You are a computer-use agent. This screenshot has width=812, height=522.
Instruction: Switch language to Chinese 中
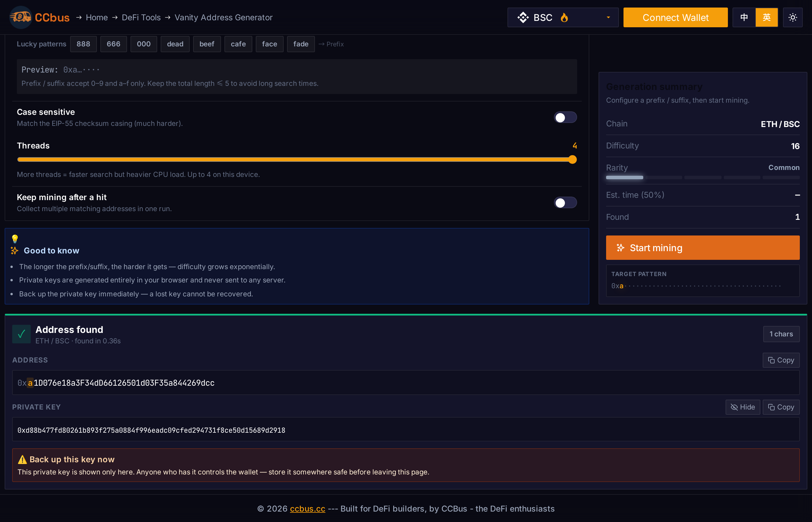click(744, 17)
